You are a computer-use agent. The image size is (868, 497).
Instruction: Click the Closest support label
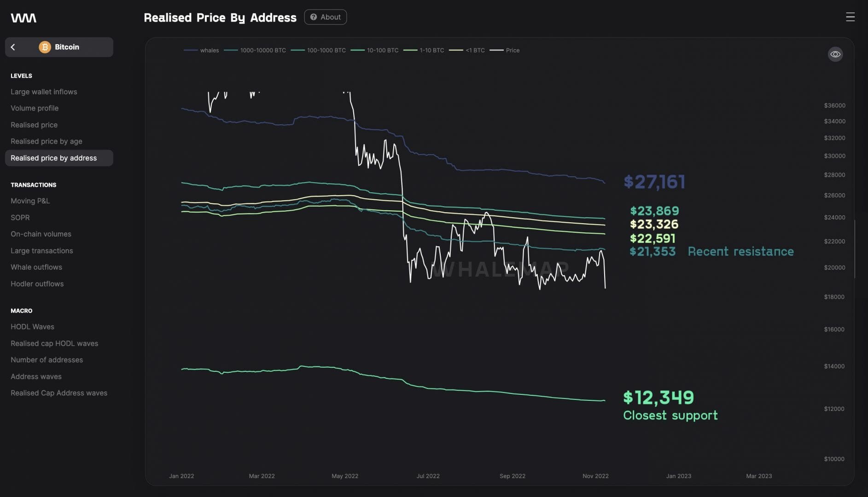(670, 416)
